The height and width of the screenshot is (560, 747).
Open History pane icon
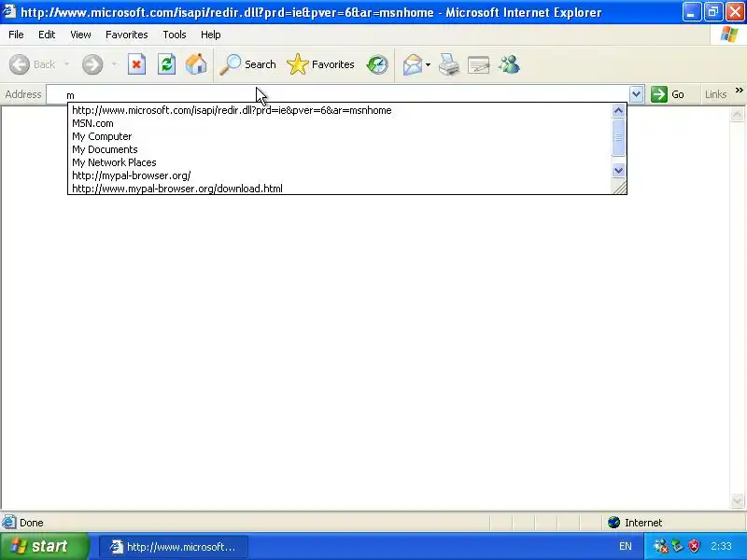(377, 64)
